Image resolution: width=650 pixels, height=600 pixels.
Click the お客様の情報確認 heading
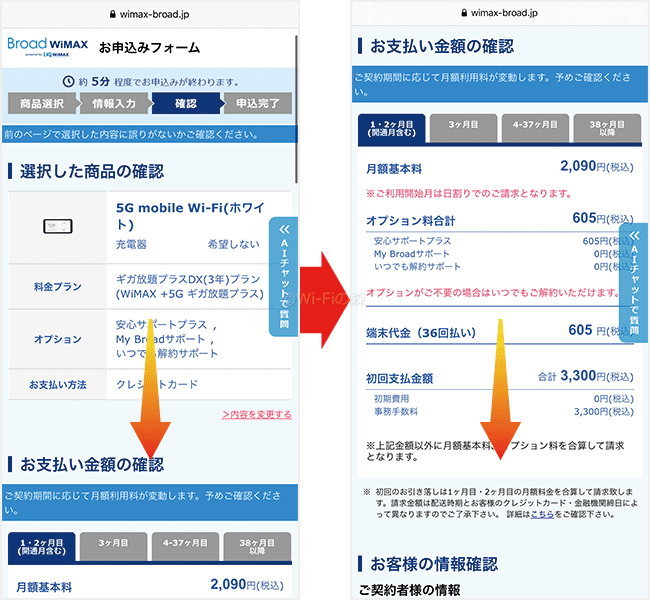pos(434,564)
